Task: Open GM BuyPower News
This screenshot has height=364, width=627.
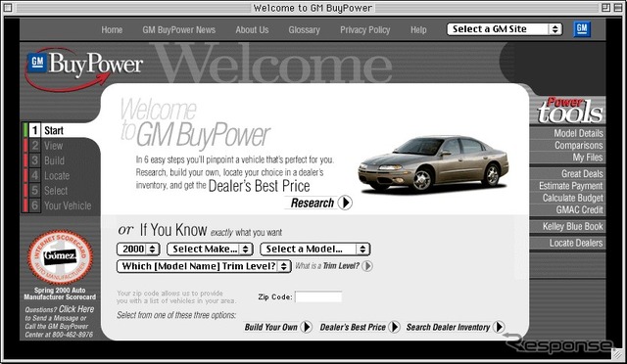Action: pyautogui.click(x=178, y=30)
